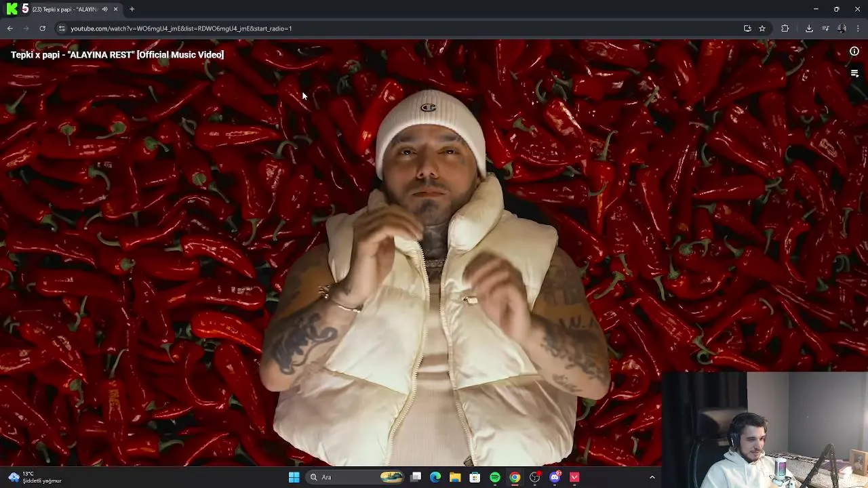Launch Microsoft Edge from taskbar

(x=435, y=477)
